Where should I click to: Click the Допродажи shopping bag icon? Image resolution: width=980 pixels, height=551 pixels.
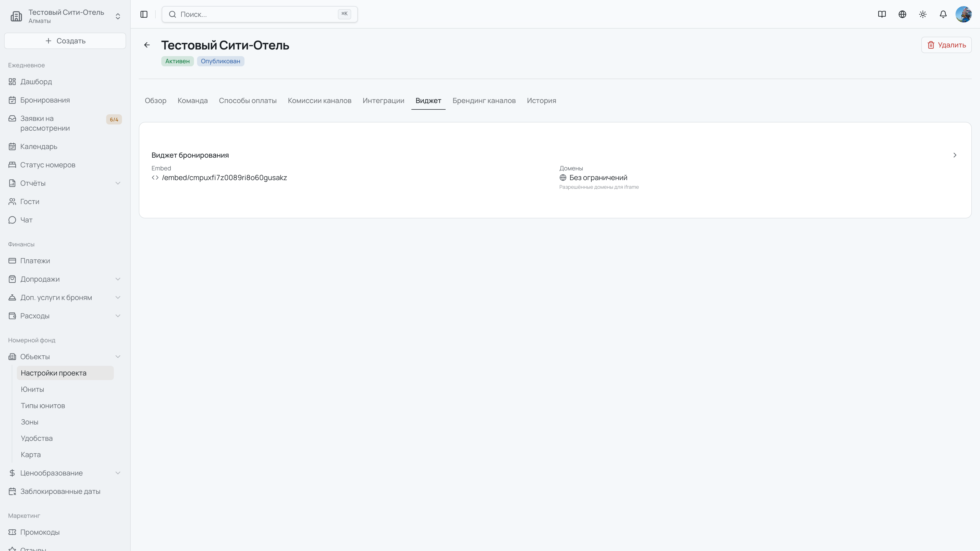point(12,279)
